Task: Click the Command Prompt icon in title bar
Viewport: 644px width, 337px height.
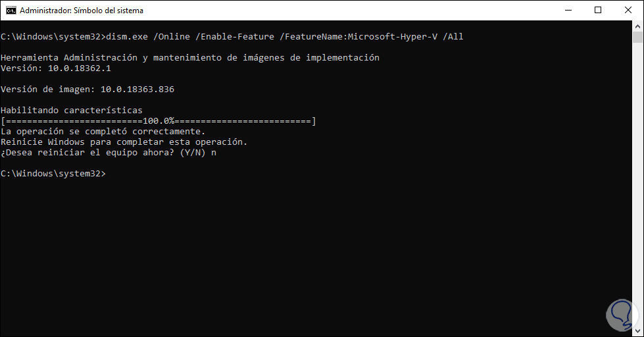Action: [x=11, y=11]
